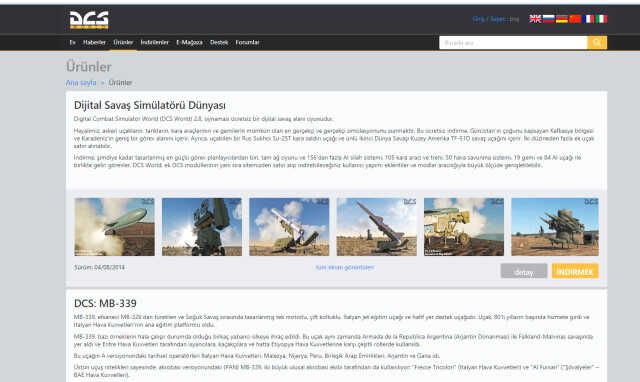Open the DCS: MB-339 product heading
This screenshot has width=640, height=382.
point(105,304)
